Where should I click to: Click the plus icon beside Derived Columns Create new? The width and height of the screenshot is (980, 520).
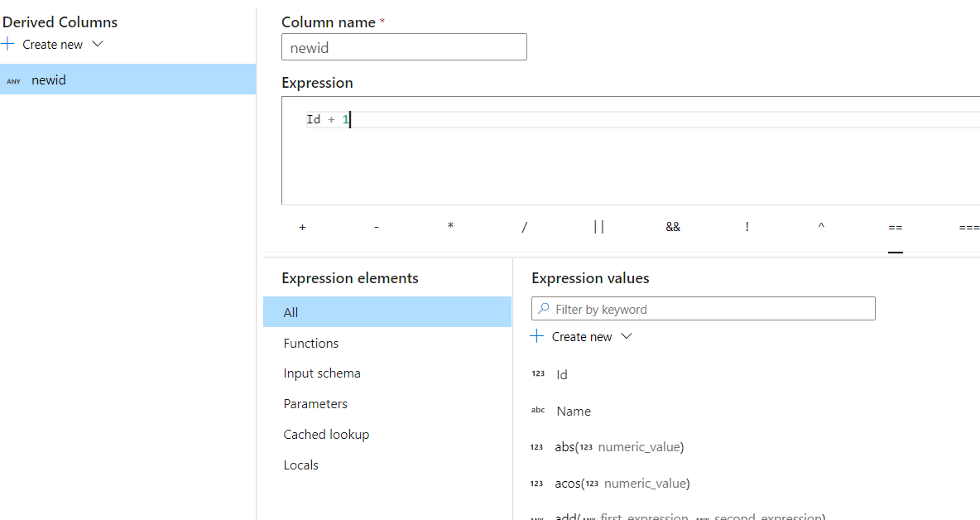click(x=8, y=44)
